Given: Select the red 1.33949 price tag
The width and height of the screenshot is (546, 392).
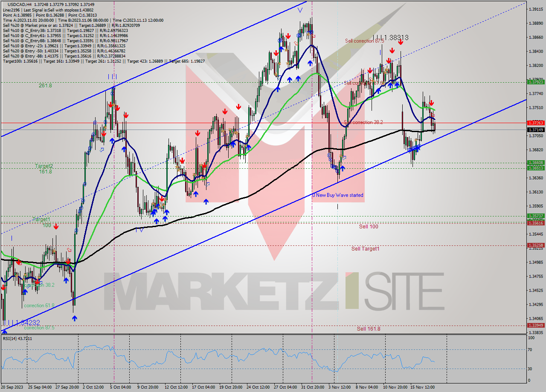Looking at the screenshot, I should tap(535, 325).
